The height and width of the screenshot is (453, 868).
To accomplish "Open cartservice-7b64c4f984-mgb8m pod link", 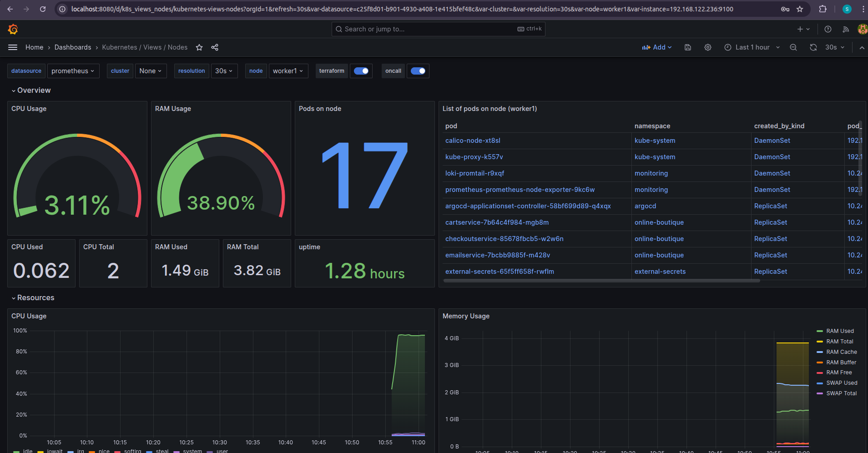I will tap(497, 222).
